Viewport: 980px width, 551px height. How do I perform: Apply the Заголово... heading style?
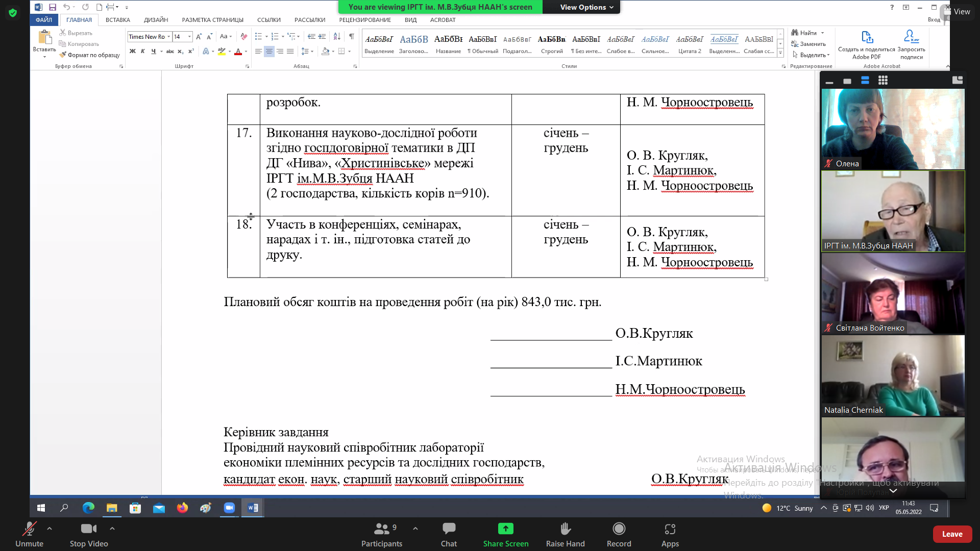[413, 44]
